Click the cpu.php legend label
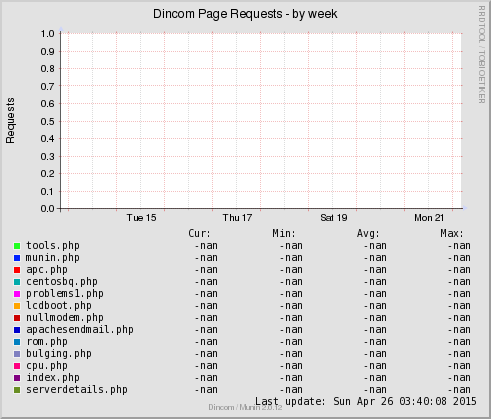491x419 pixels. [47, 366]
